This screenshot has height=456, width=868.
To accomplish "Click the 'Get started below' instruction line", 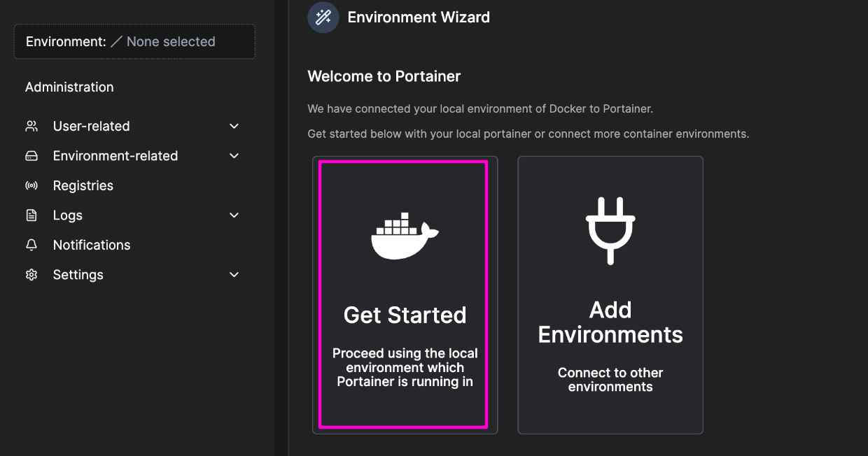I will coord(528,134).
